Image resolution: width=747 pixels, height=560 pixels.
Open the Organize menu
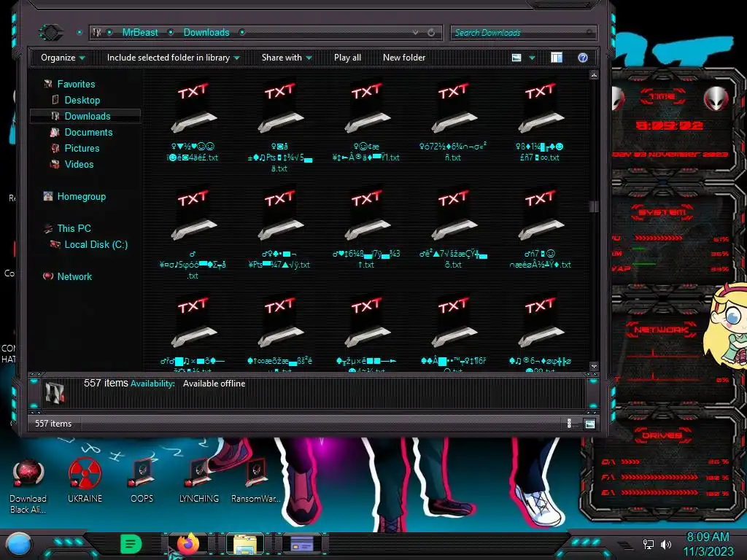tap(63, 58)
